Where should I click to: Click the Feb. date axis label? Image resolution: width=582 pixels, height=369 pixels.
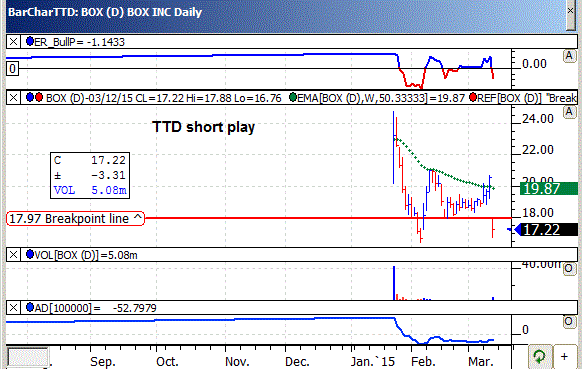coord(423,362)
